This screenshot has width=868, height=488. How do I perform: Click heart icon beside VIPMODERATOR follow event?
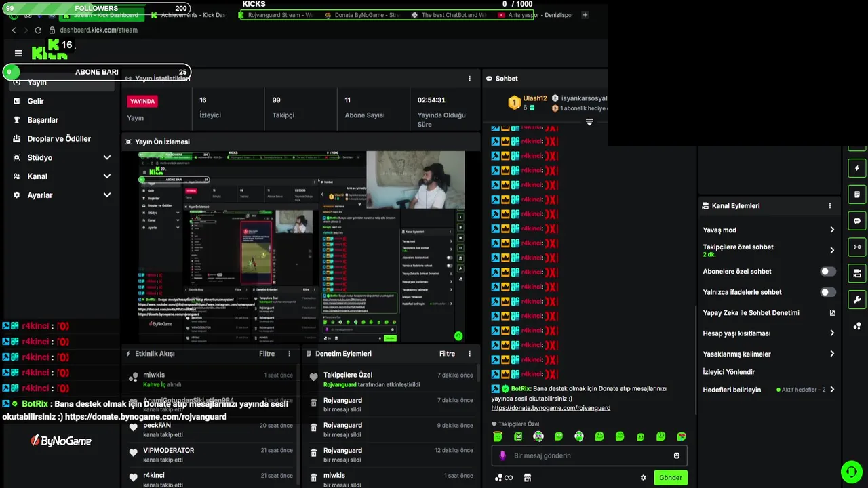click(133, 453)
